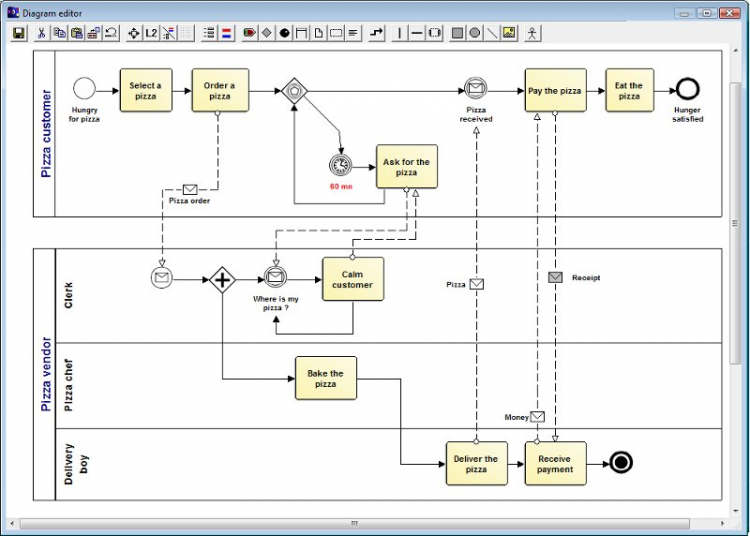Select the gray circle shape tool
Viewport: 750px width, 536px height.
pos(474,33)
